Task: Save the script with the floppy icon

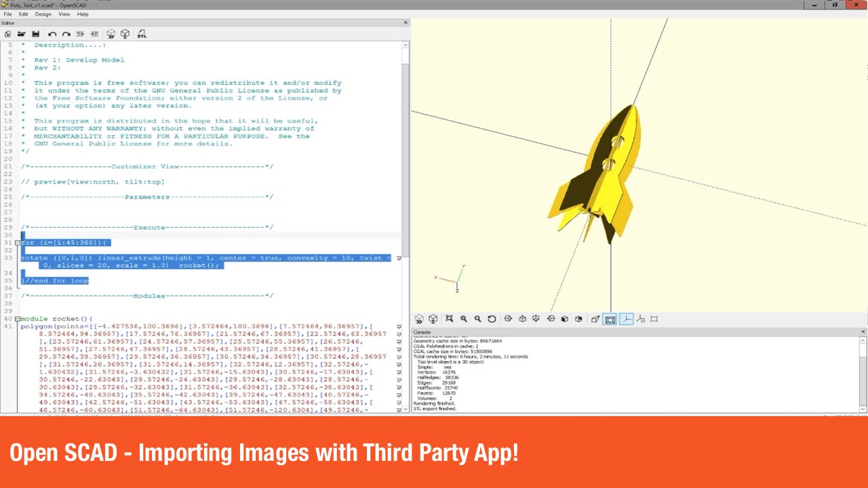Action: click(35, 34)
